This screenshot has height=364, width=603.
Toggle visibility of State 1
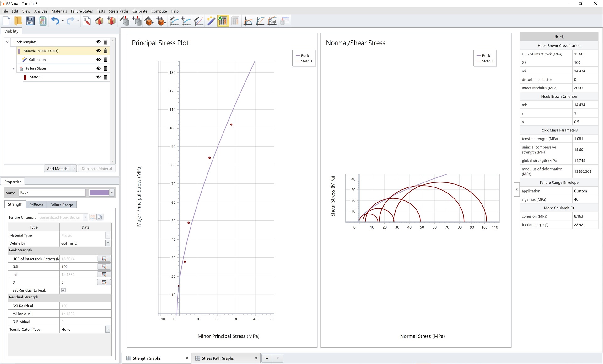pos(99,77)
